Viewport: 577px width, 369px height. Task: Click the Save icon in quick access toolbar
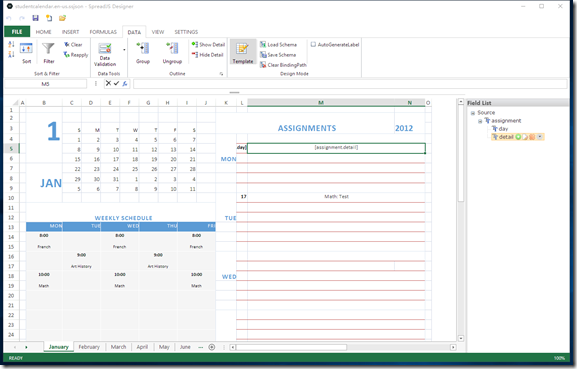click(x=35, y=18)
